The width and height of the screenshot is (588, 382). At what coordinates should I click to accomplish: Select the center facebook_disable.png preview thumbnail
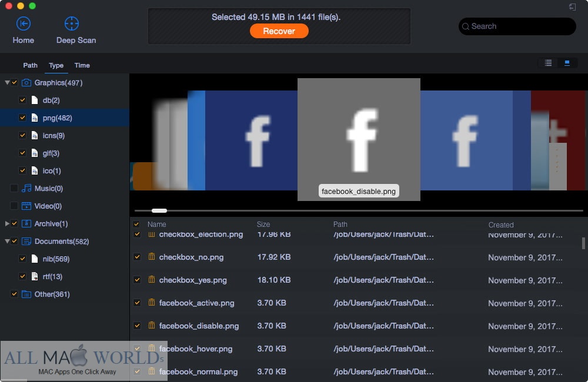pos(359,139)
